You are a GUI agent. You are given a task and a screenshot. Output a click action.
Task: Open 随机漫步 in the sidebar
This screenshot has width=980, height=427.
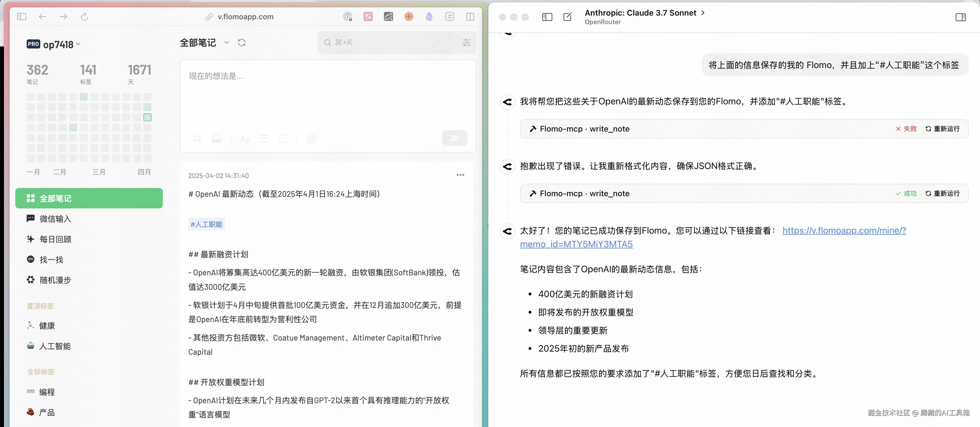[56, 280]
